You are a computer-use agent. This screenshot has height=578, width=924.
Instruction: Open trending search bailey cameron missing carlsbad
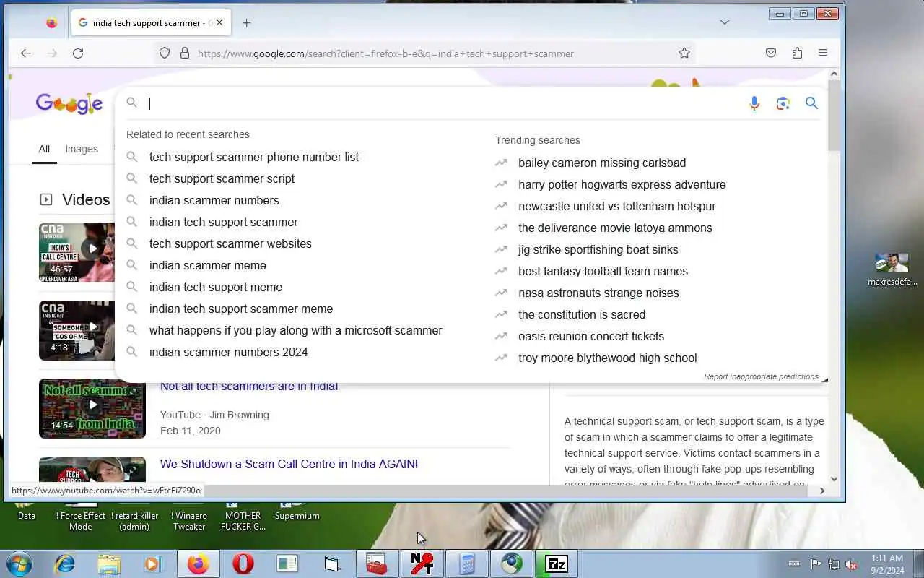(x=602, y=163)
